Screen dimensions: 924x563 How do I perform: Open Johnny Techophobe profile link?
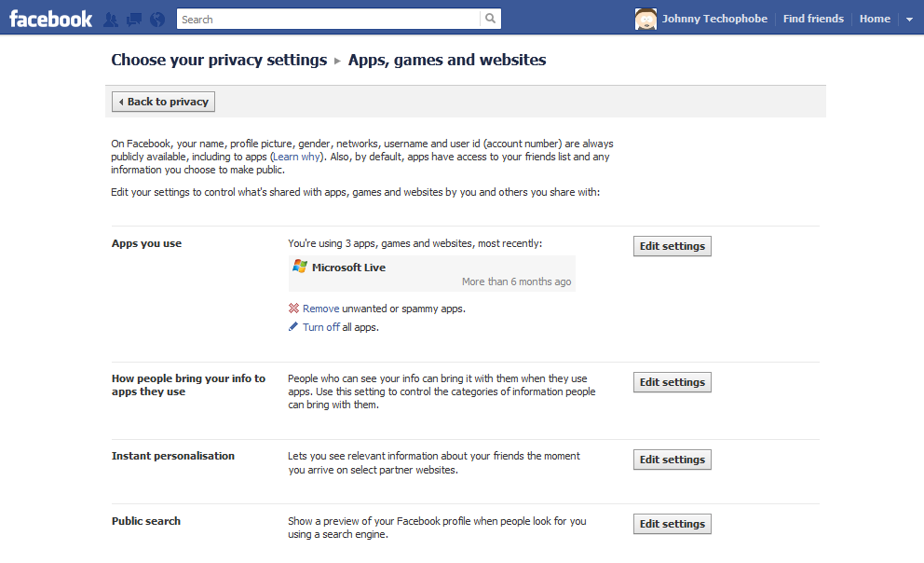coord(714,19)
